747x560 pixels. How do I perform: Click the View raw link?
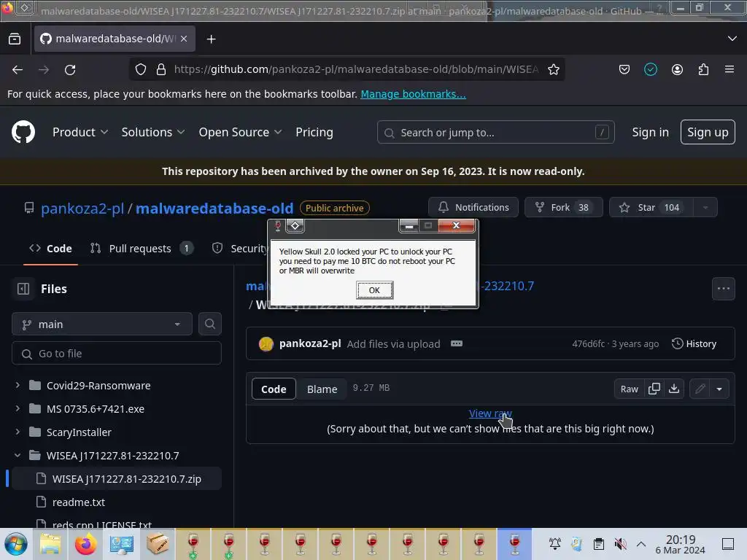490,413
